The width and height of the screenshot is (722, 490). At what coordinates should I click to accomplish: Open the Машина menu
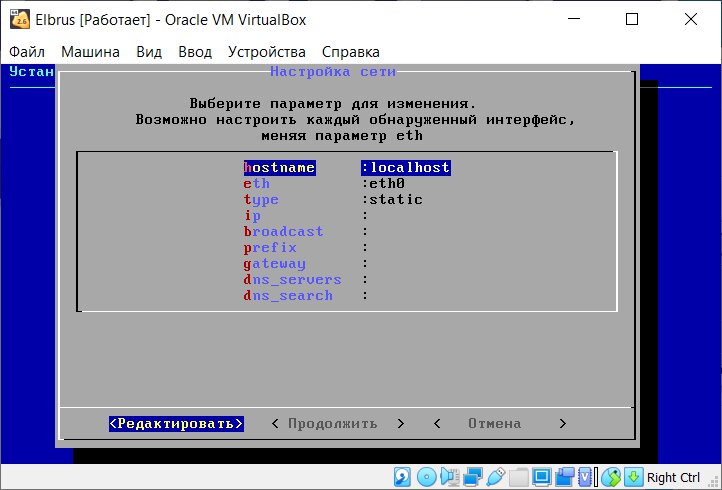tap(90, 52)
